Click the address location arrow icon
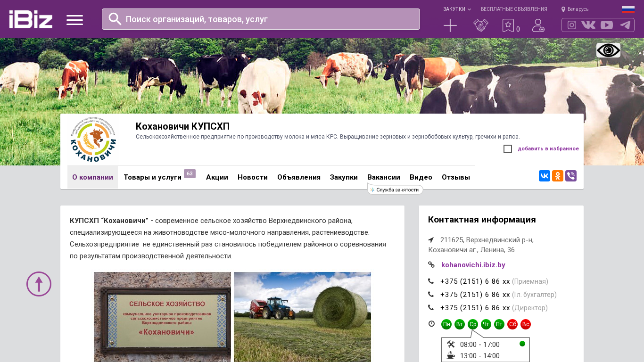This screenshot has width=644, height=362. [x=431, y=240]
